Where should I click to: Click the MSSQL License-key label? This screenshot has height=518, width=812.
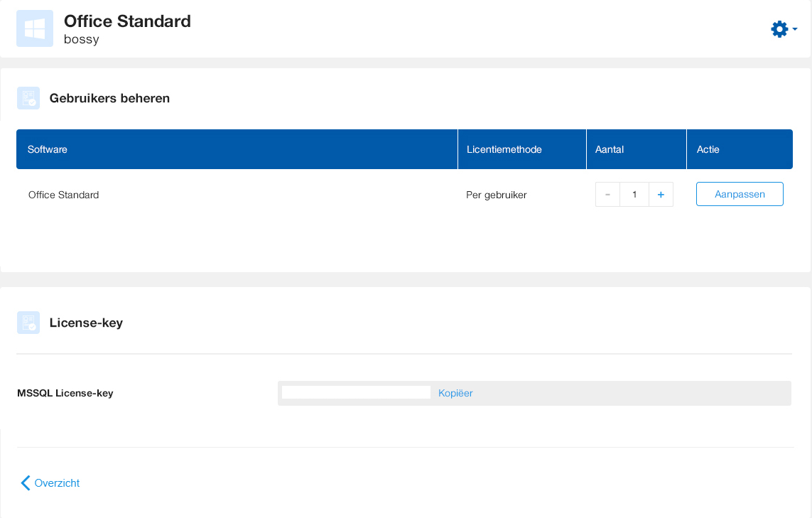point(65,393)
